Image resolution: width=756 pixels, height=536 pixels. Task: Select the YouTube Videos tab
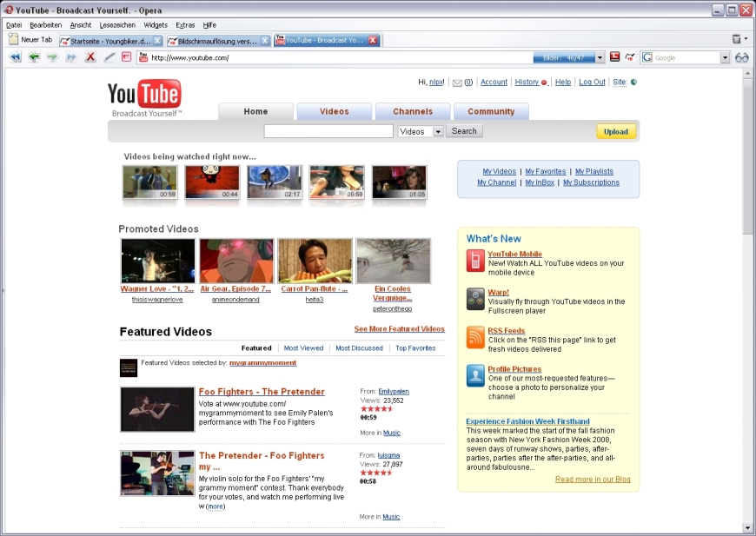pyautogui.click(x=335, y=111)
